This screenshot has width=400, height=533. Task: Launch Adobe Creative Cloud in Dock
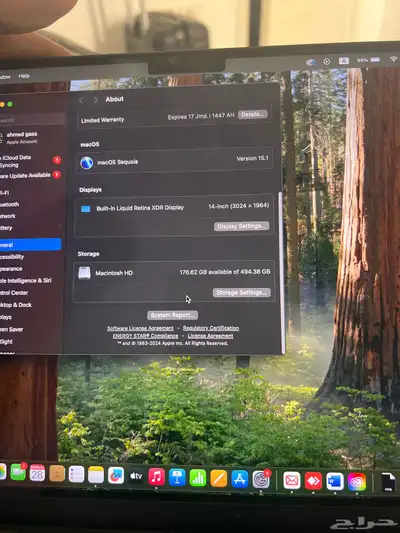(x=356, y=482)
